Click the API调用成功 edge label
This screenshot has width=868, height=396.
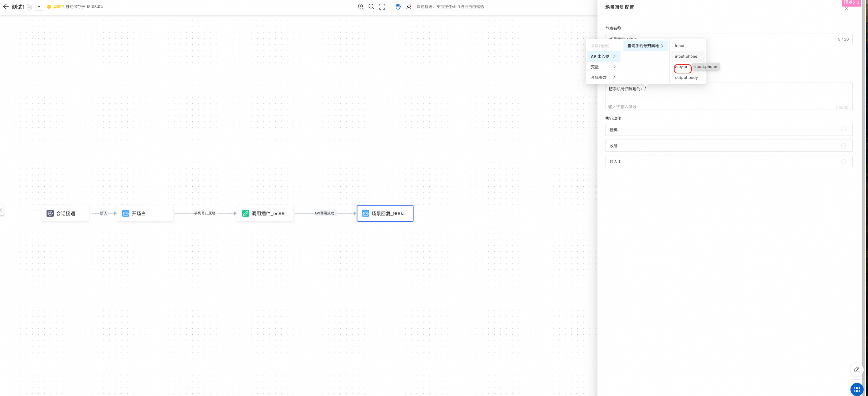pyautogui.click(x=324, y=213)
